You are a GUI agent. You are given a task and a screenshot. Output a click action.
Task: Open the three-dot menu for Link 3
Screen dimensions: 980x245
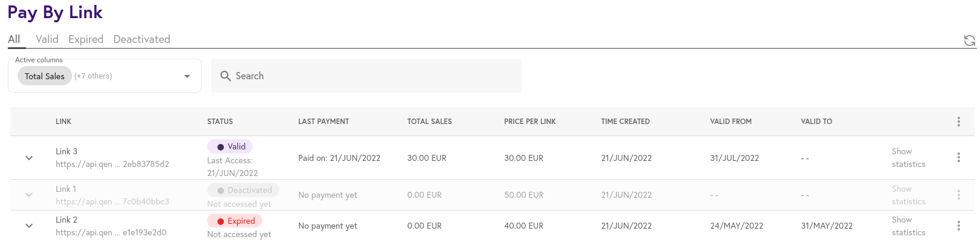point(958,157)
